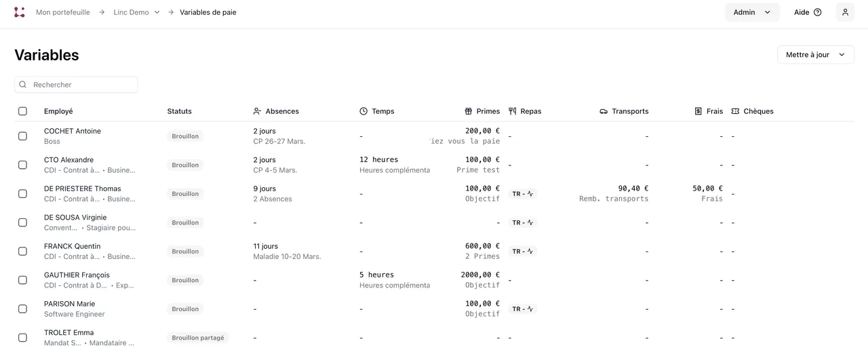Click the Chèques column ticket icon
Screen dimensions: 868x358
[x=735, y=111]
